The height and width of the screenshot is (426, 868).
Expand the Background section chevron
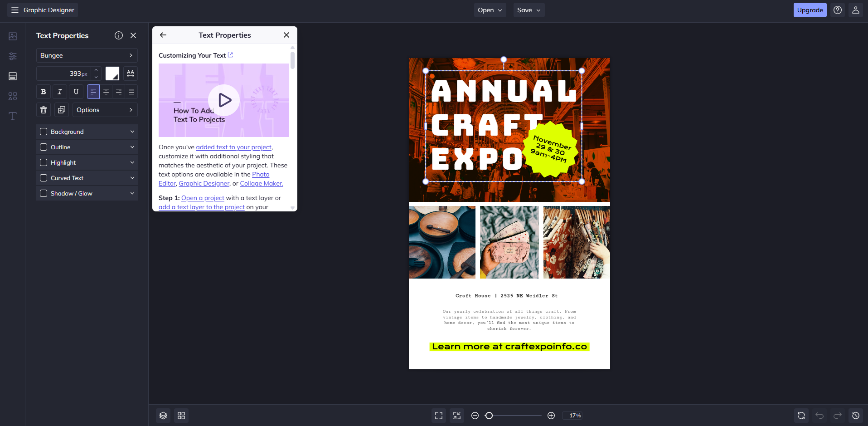pyautogui.click(x=132, y=132)
